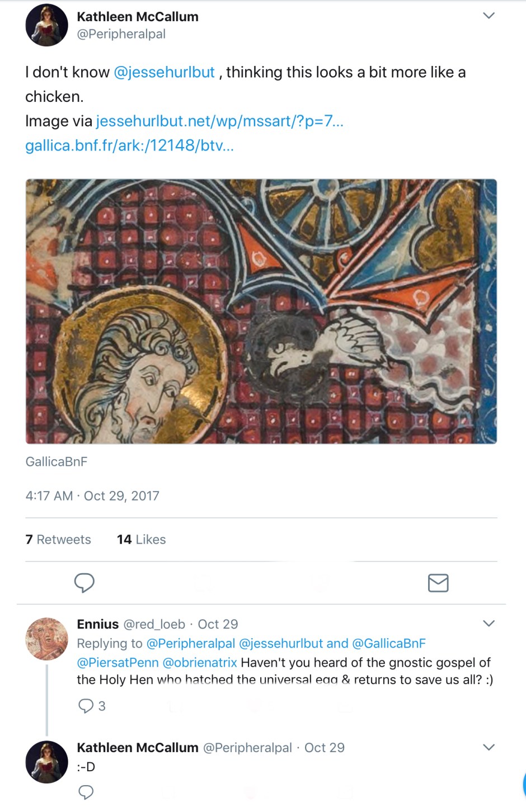The width and height of the screenshot is (526, 812).
Task: Open Ennius's profile picture
Action: pos(47,639)
